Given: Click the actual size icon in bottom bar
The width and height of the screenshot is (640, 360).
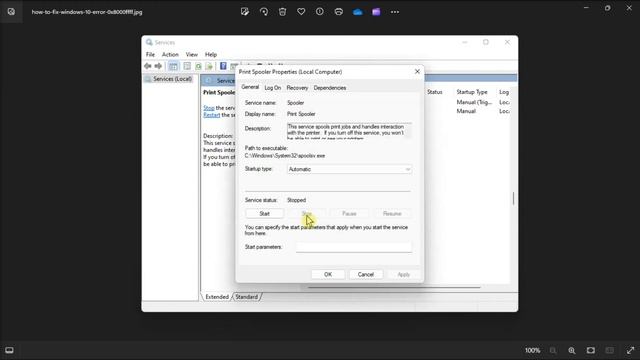Looking at the screenshot, I should point(610,350).
